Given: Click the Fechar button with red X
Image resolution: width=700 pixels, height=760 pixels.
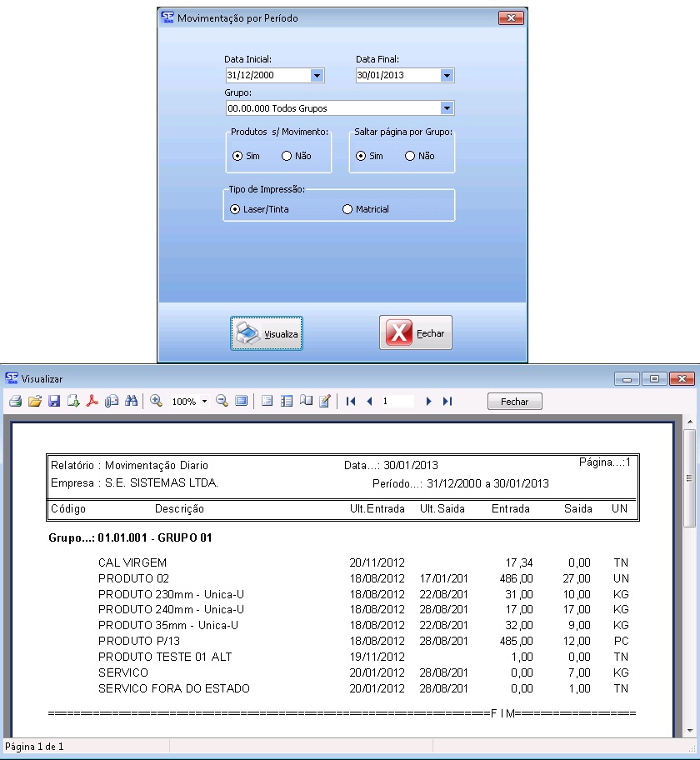Looking at the screenshot, I should (416, 333).
